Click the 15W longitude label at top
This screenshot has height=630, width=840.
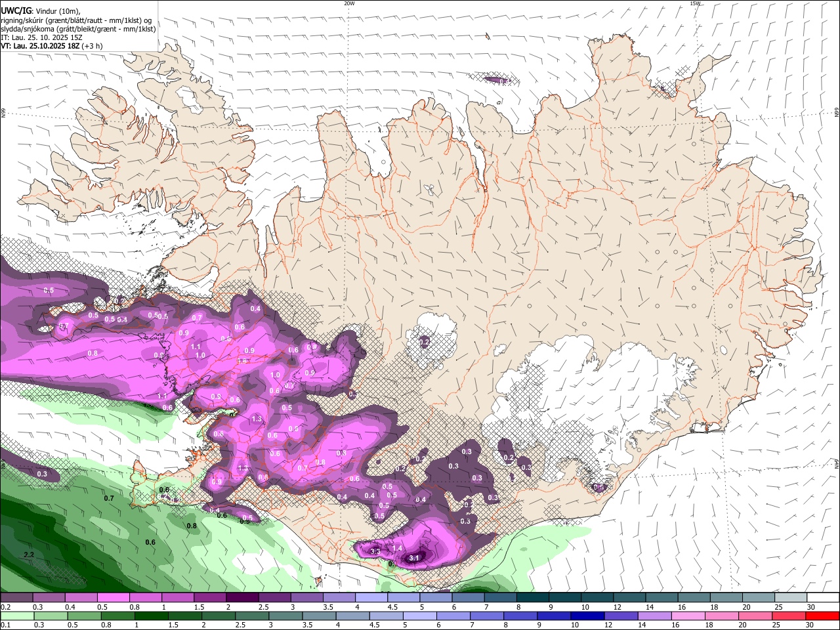click(x=695, y=3)
